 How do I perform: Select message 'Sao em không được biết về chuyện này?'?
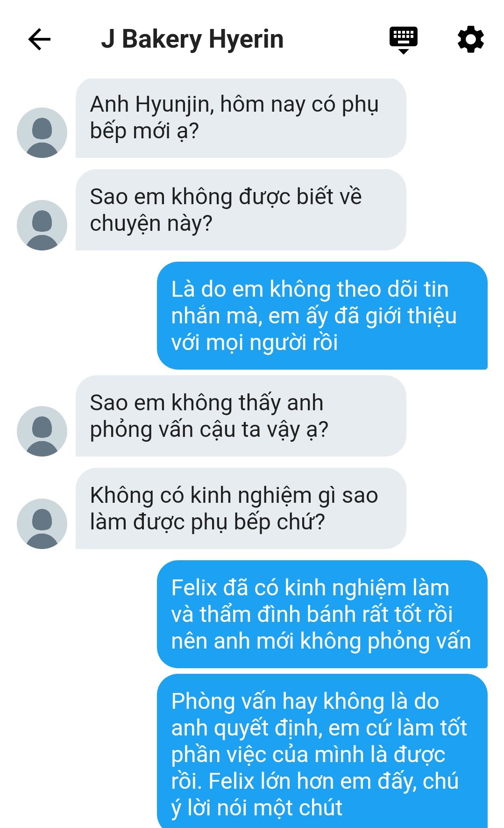tap(241, 210)
